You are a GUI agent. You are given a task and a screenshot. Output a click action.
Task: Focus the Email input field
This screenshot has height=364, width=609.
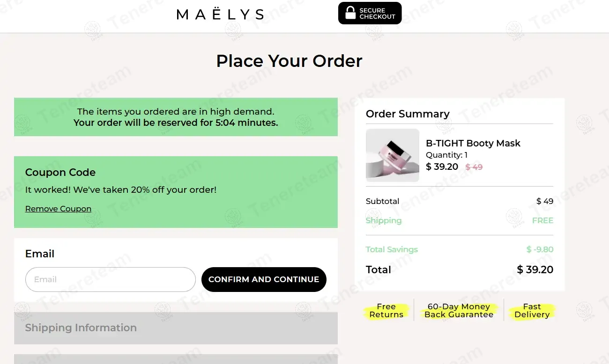[110, 279]
